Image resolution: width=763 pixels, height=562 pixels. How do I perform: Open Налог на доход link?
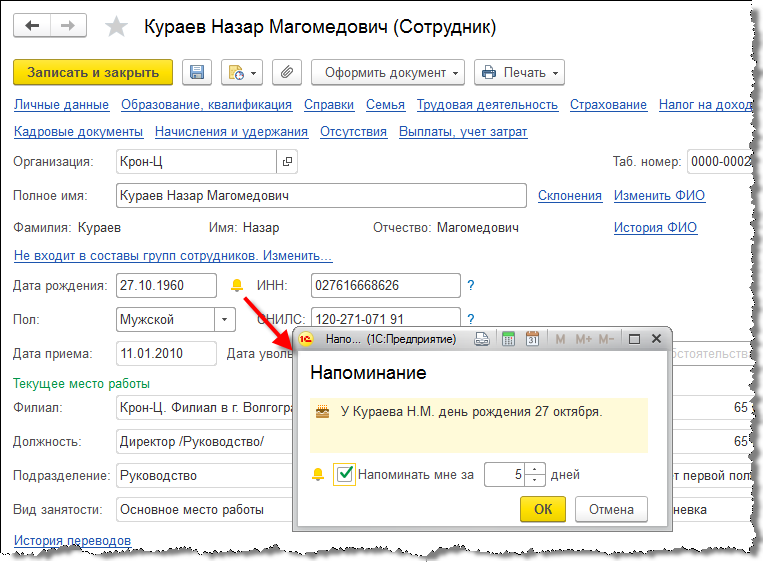[x=705, y=105]
